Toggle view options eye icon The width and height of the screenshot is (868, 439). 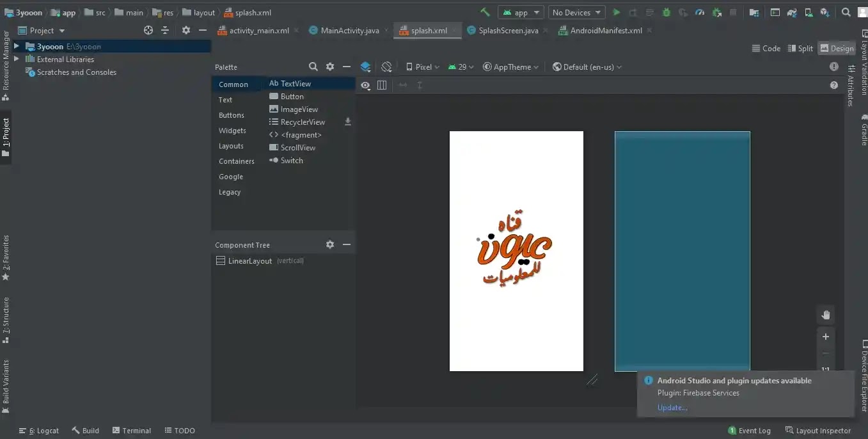[x=365, y=85]
